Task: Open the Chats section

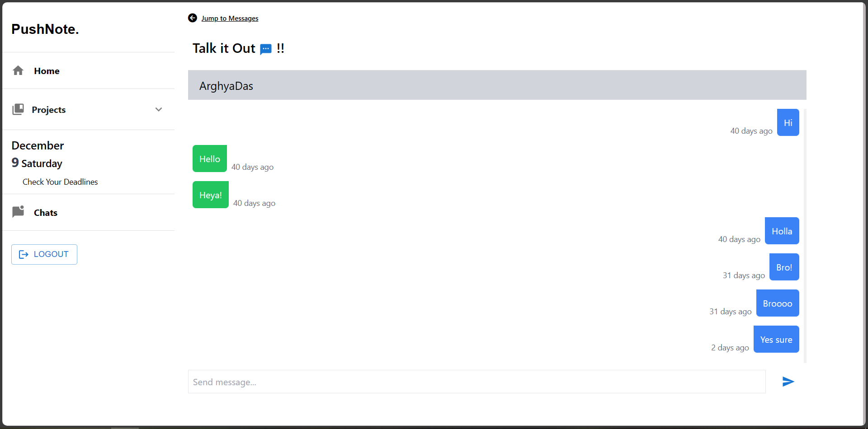Action: point(46,212)
